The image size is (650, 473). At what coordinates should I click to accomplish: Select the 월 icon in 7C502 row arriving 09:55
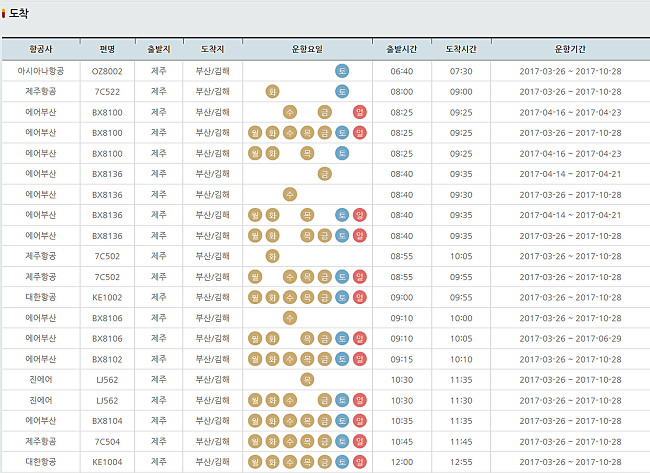click(255, 277)
